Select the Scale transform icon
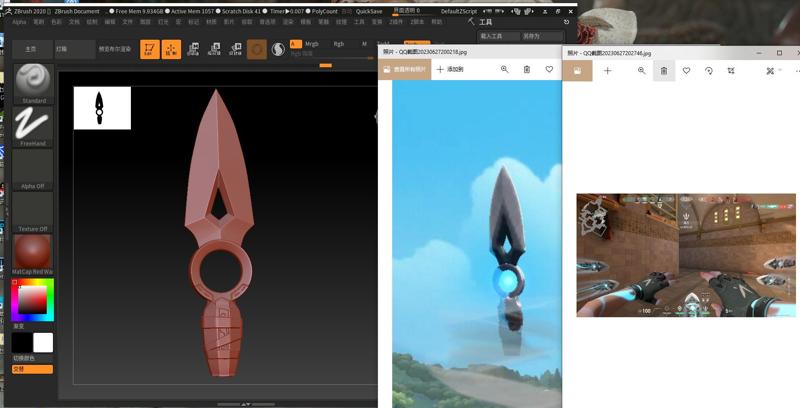The image size is (800, 408). tap(215, 49)
